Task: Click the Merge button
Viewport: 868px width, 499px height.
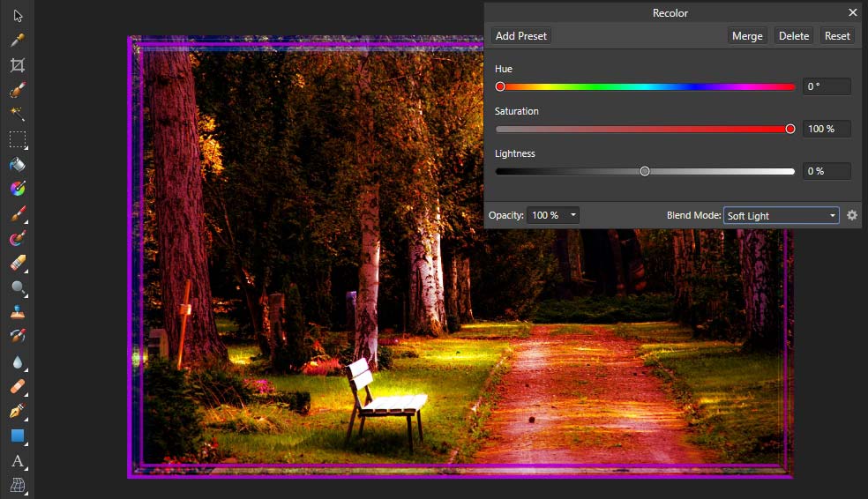Action: tap(747, 36)
